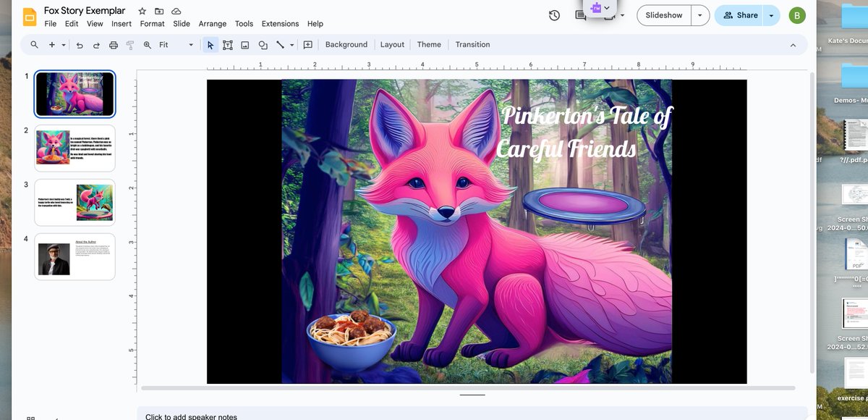The width and height of the screenshot is (868, 420).
Task: Insert an image using toolbar icon
Action: pos(245,45)
